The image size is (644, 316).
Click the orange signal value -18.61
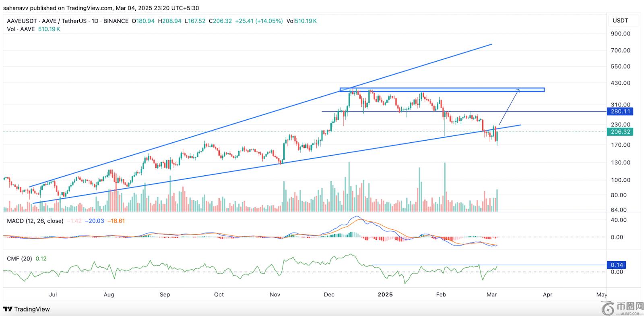116,221
